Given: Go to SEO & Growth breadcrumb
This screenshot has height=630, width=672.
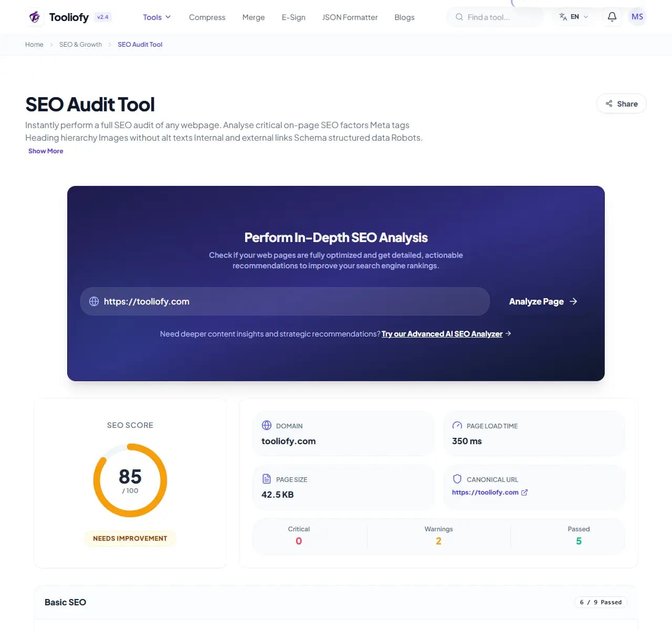Looking at the screenshot, I should point(80,45).
